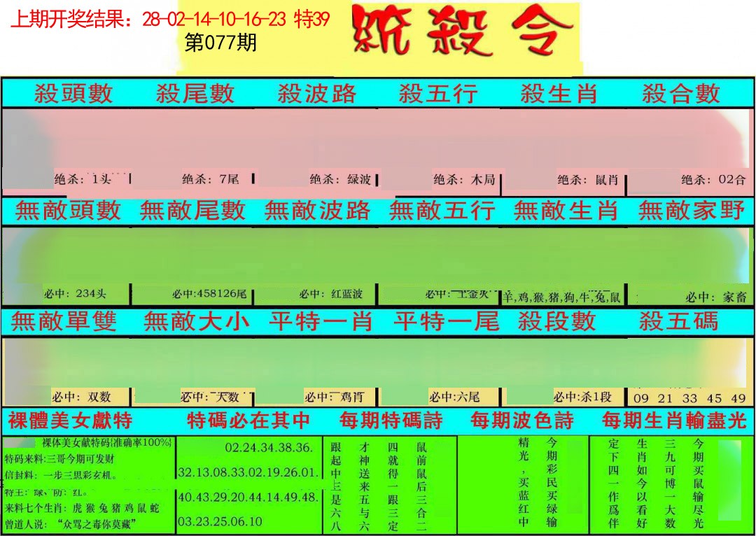Open the 殺五行 column heading
Image resolution: width=756 pixels, height=536 pixels.
pyautogui.click(x=438, y=93)
